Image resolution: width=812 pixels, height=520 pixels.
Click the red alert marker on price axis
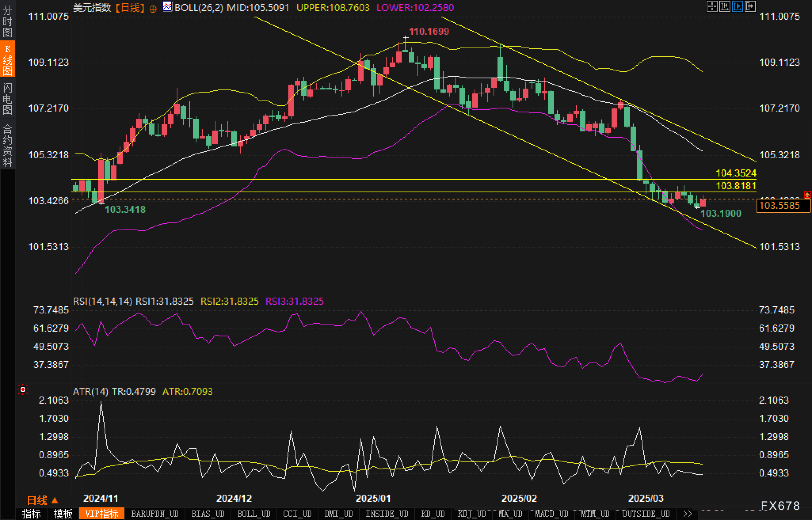[x=807, y=194]
